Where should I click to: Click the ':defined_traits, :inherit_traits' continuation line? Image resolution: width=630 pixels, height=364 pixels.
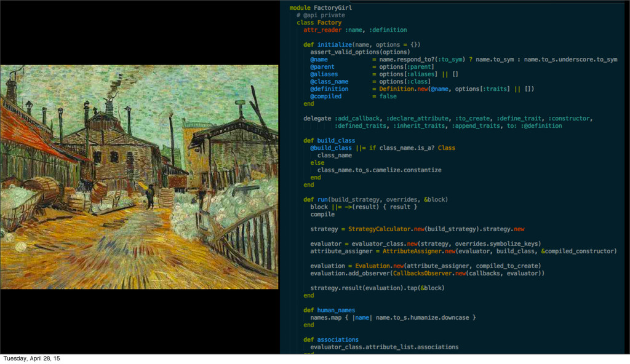[449, 126]
